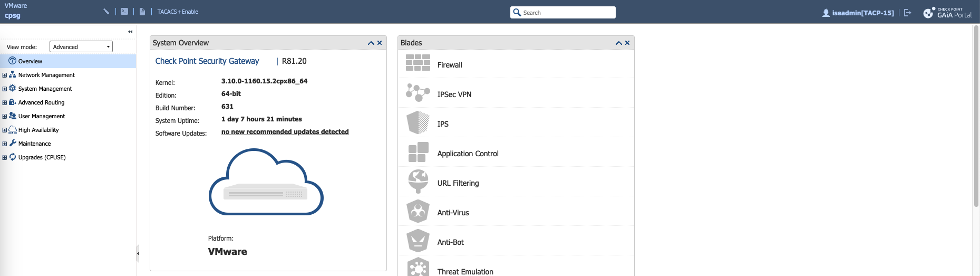
Task: Open the 'no new recommended updates detected' link
Action: 285,132
